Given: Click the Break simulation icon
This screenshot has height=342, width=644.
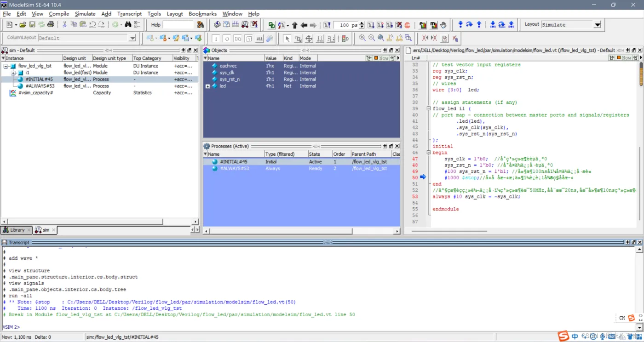Looking at the screenshot, I should pyautogui.click(x=254, y=25).
